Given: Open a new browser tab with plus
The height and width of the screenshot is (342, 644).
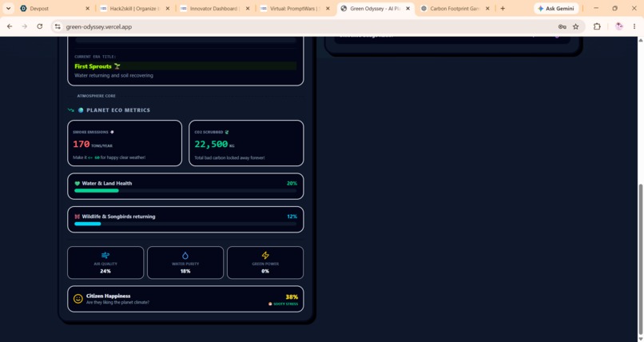Looking at the screenshot, I should pyautogui.click(x=503, y=8).
